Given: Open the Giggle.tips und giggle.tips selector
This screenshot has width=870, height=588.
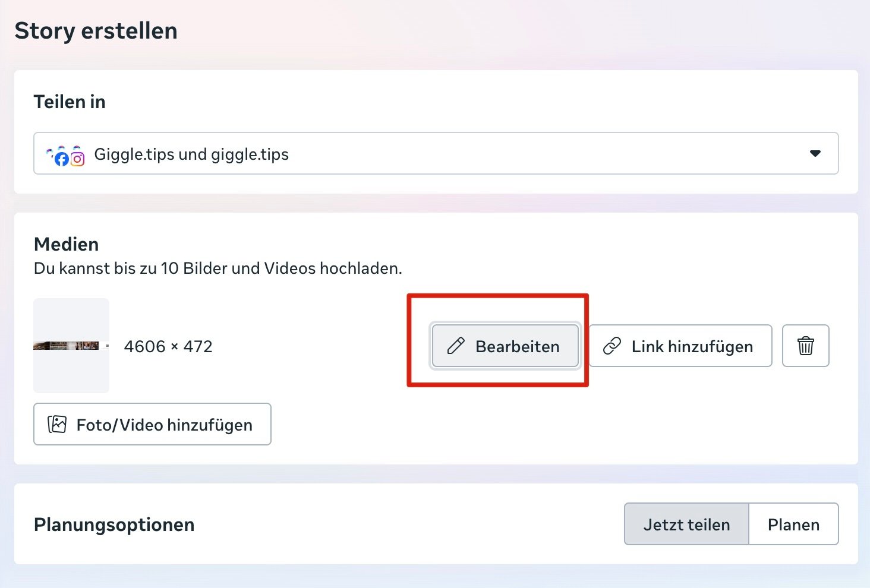Looking at the screenshot, I should tap(436, 153).
